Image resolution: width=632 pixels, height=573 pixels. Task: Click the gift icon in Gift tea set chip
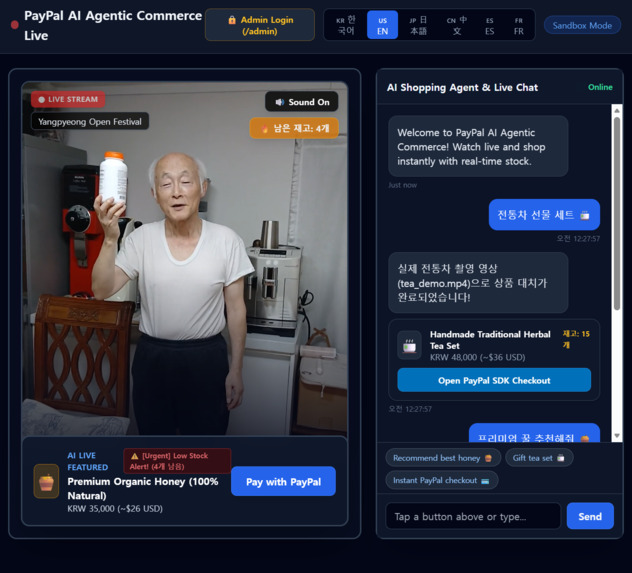click(561, 458)
